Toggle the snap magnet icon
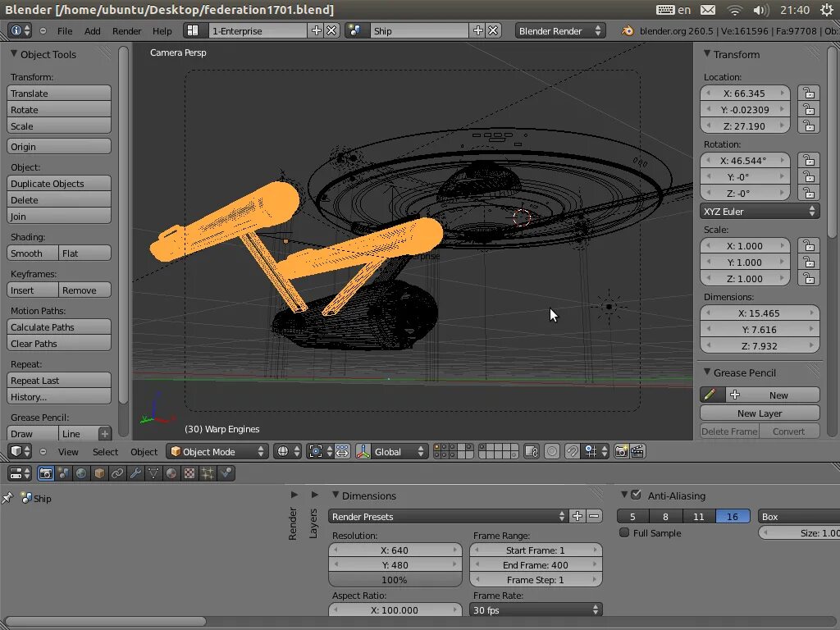840x630 pixels. pyautogui.click(x=572, y=452)
